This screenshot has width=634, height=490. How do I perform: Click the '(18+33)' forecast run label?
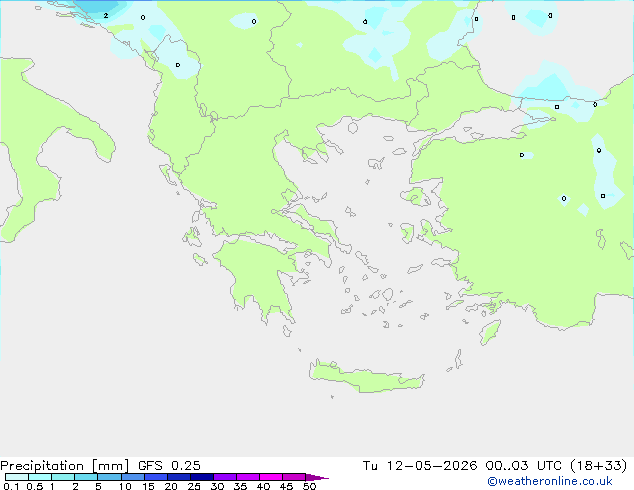coord(598,466)
